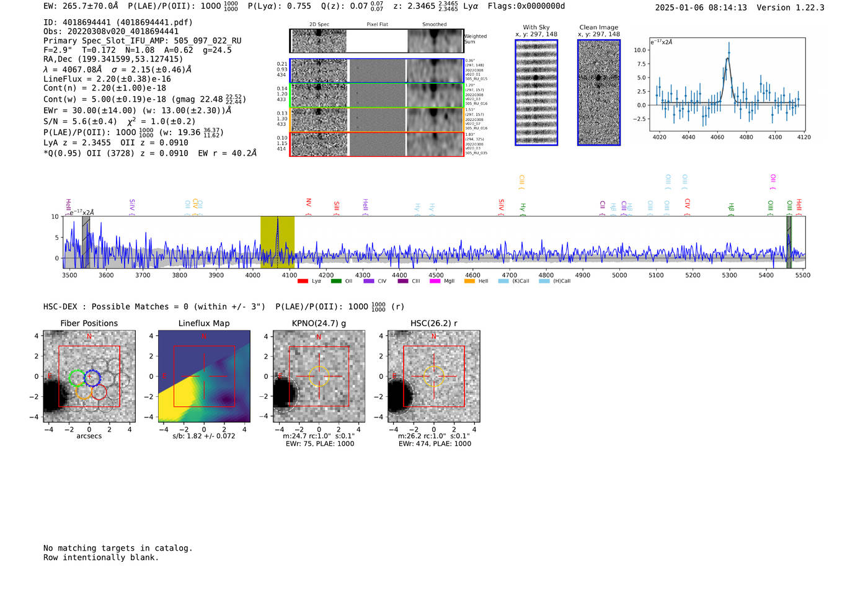
Task: Click the Primary Spec_Slot_IFU_AMP: 505_097_022_RU text
Action: [143, 41]
